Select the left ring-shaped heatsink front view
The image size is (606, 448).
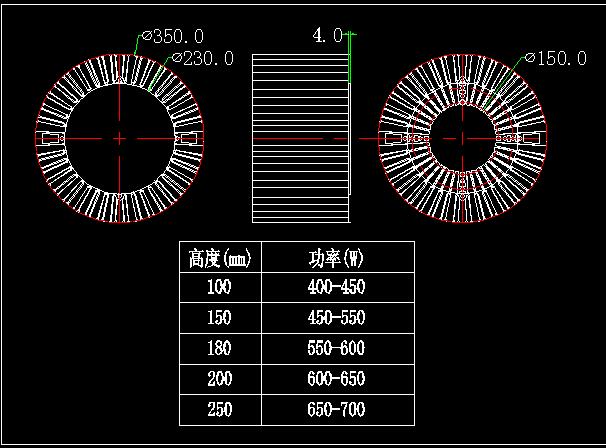click(x=119, y=138)
